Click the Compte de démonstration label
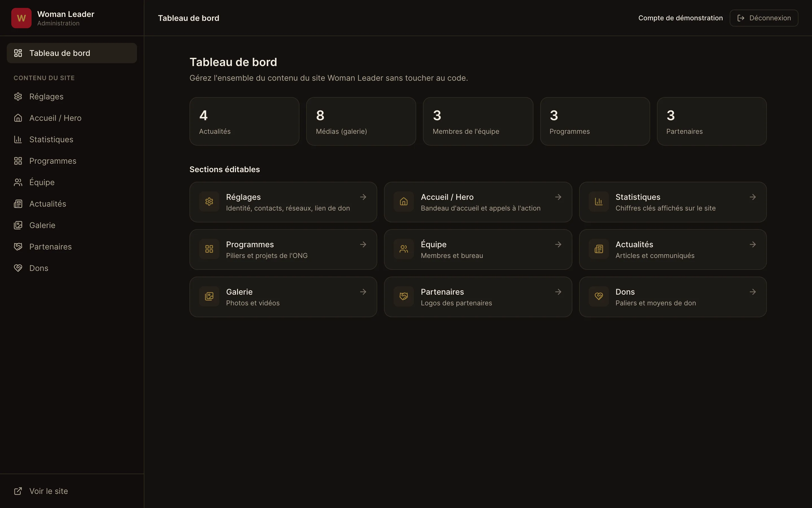The height and width of the screenshot is (508, 812). (680, 18)
